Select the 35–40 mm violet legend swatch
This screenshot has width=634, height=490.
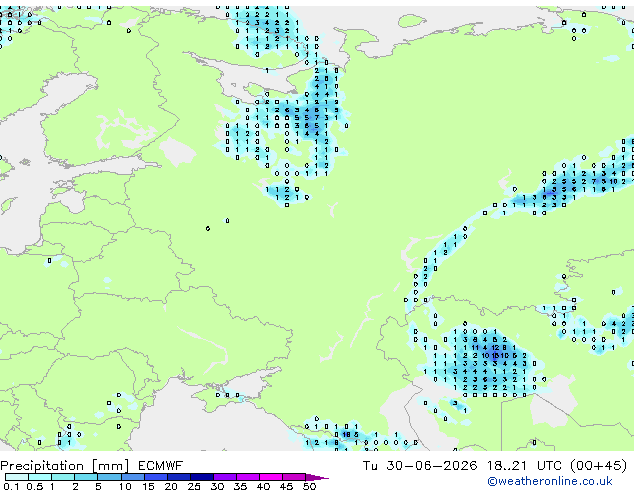[x=248, y=477]
